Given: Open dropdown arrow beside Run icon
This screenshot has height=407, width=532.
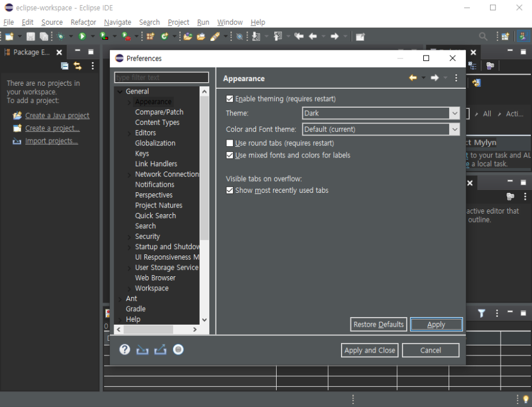Looking at the screenshot, I should coord(92,36).
